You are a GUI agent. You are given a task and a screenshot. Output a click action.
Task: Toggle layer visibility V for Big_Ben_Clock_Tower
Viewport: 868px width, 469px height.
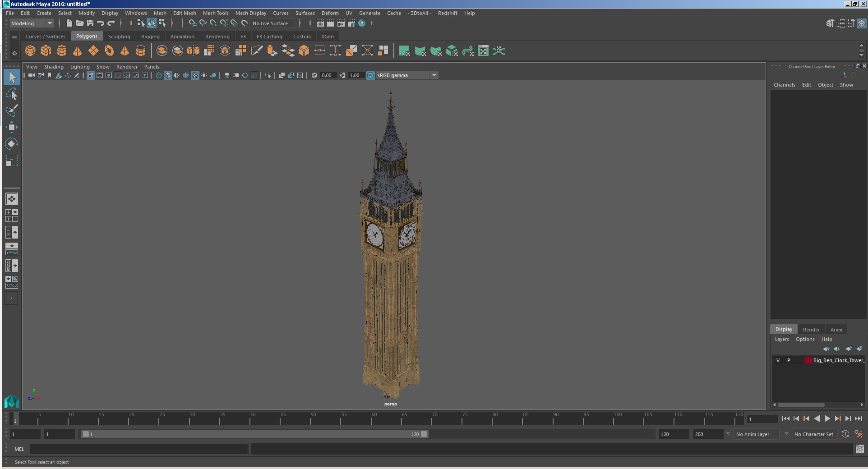[x=778, y=360]
